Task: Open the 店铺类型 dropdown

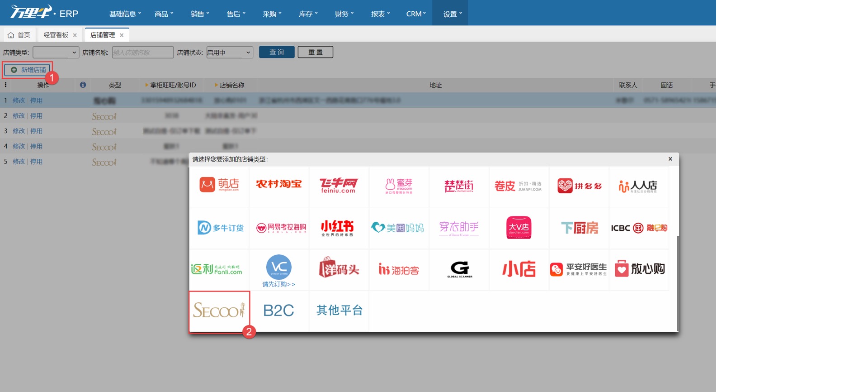Action: point(56,53)
